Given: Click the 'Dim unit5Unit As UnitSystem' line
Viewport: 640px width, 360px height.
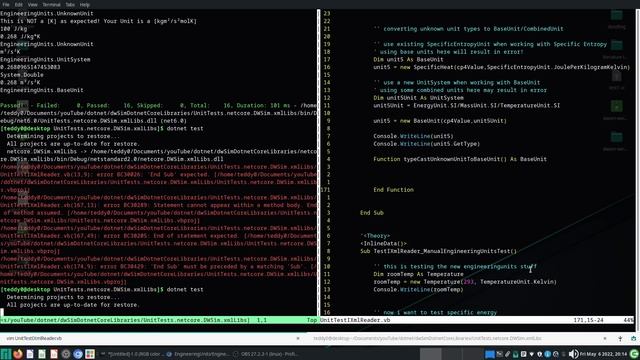Looking at the screenshot, I should click(418, 98).
